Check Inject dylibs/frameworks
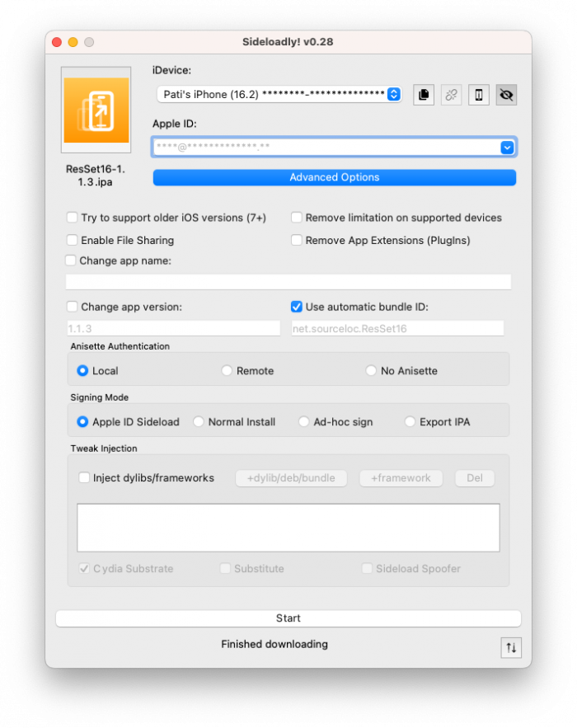This screenshot has width=577, height=728. pyautogui.click(x=84, y=477)
